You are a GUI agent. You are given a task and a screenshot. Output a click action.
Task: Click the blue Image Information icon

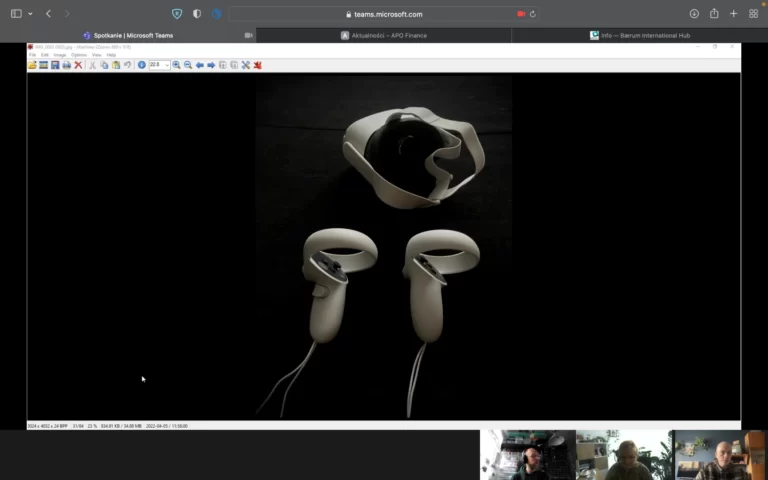(x=141, y=65)
